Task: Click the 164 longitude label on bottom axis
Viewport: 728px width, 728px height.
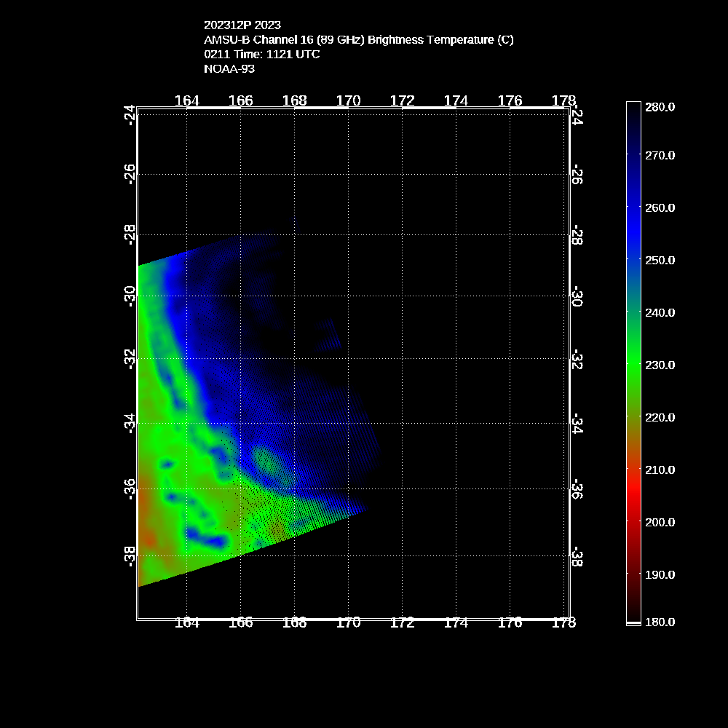Action: coord(187,622)
